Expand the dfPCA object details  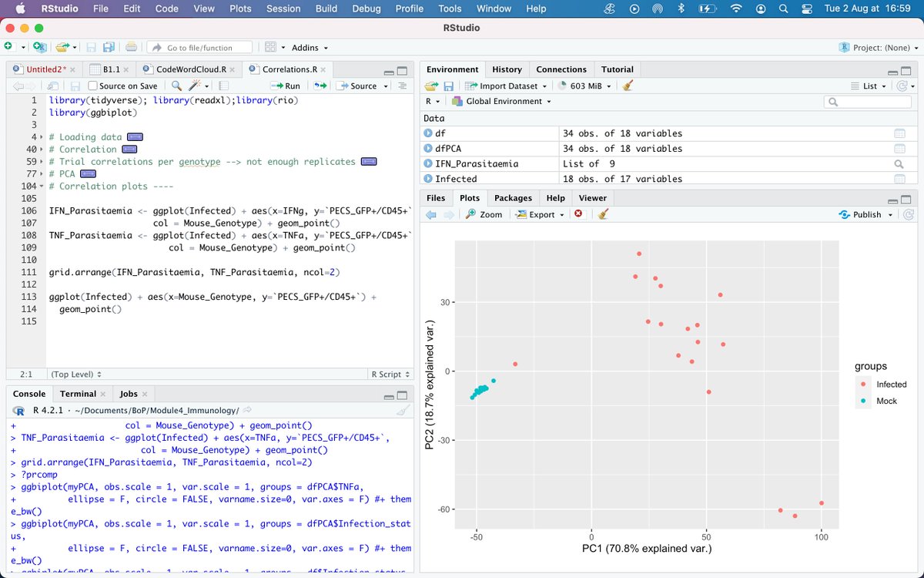(428, 149)
